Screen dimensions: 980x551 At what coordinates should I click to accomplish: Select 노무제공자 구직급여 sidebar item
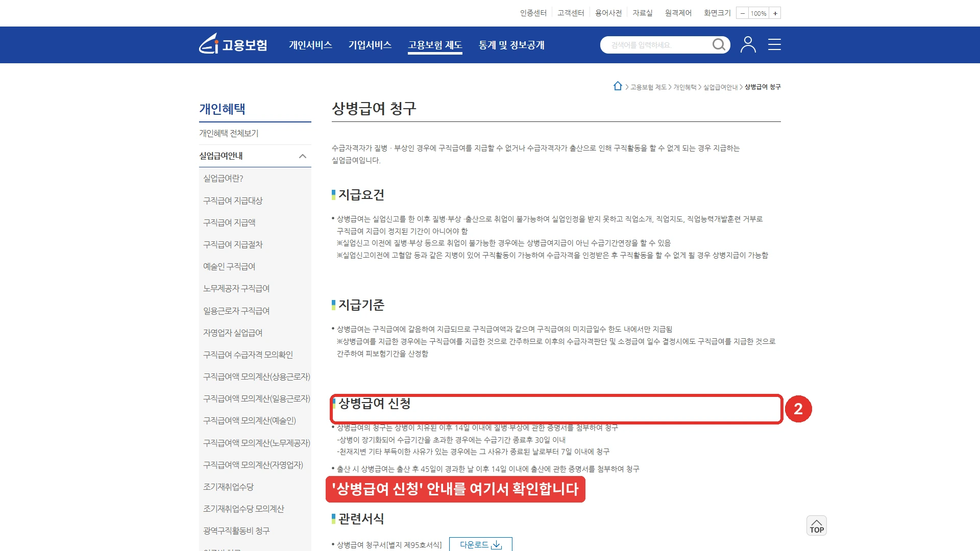point(236,288)
